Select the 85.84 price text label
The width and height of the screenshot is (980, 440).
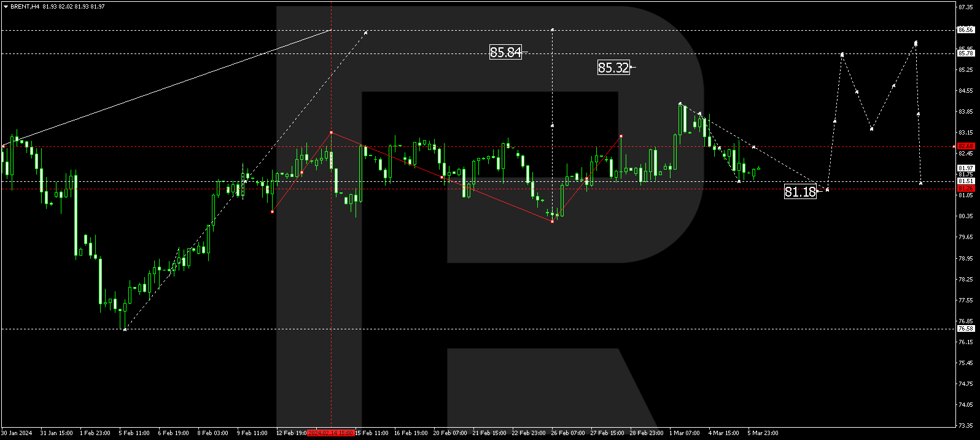pos(505,52)
